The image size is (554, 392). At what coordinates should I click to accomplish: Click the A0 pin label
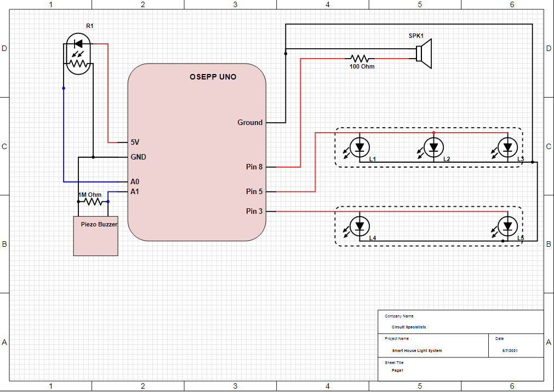click(135, 181)
